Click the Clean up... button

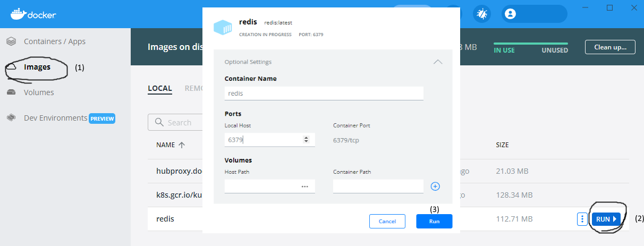pyautogui.click(x=610, y=47)
